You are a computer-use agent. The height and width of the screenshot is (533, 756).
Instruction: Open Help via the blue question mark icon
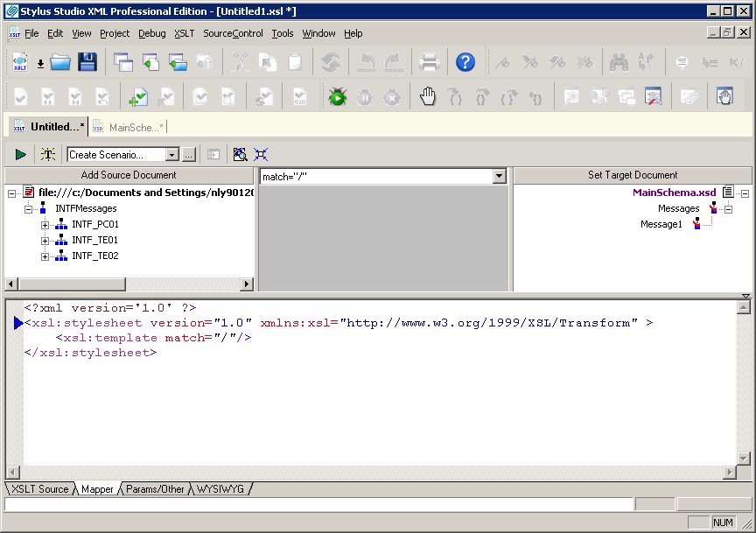tap(465, 62)
